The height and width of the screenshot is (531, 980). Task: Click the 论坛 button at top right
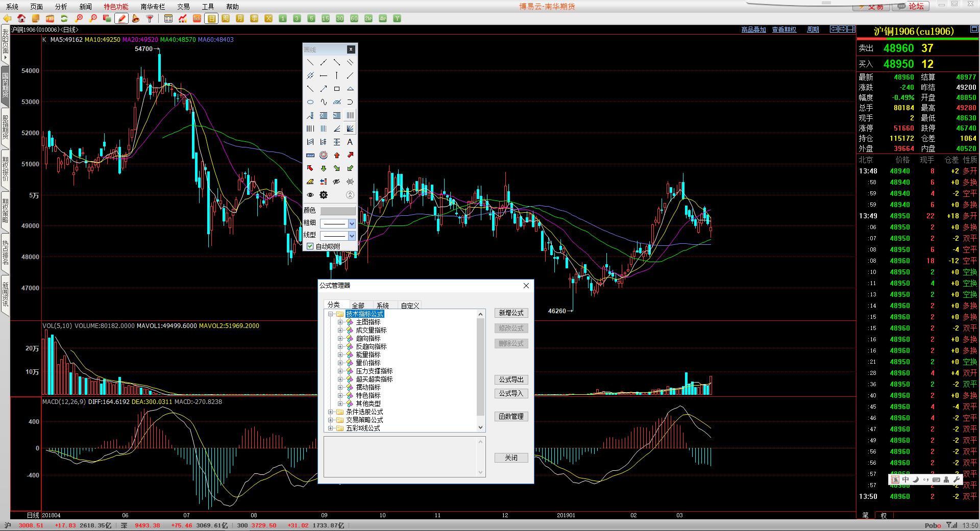(912, 6)
